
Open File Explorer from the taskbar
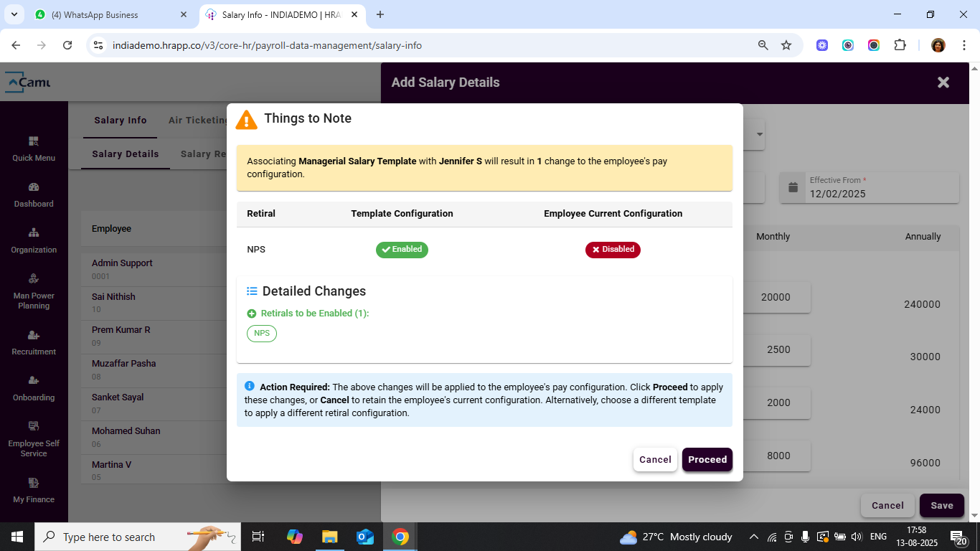(329, 537)
